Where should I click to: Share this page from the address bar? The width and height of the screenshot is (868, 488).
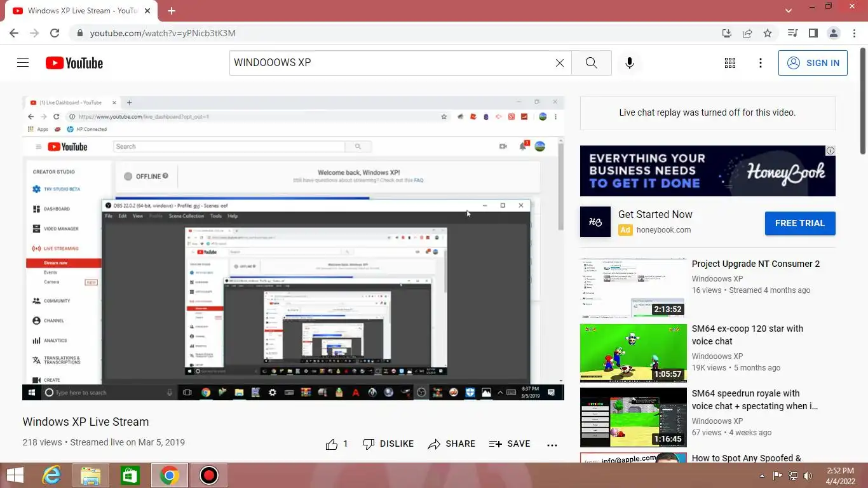pyautogui.click(x=747, y=33)
